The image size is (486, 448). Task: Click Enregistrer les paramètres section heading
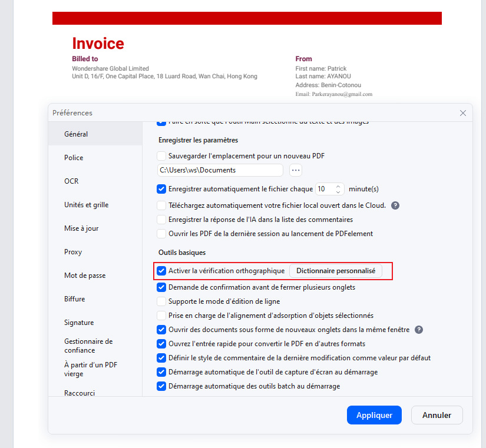[x=198, y=140]
